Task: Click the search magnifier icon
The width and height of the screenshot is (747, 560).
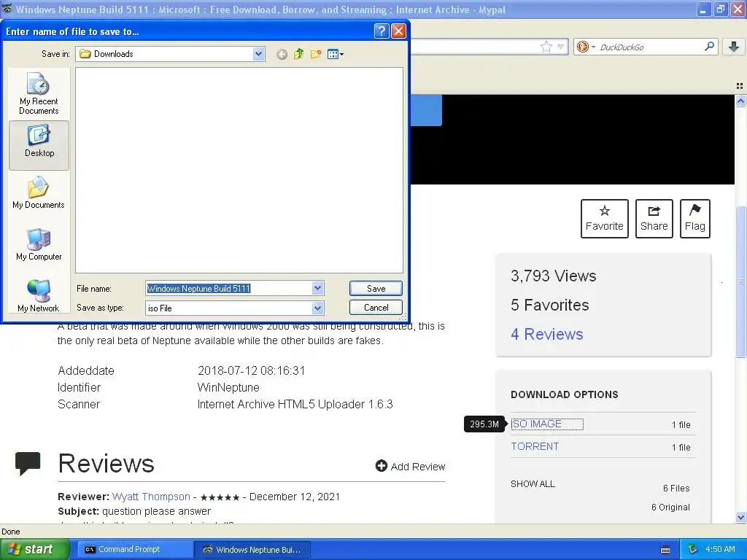Action: (x=709, y=46)
